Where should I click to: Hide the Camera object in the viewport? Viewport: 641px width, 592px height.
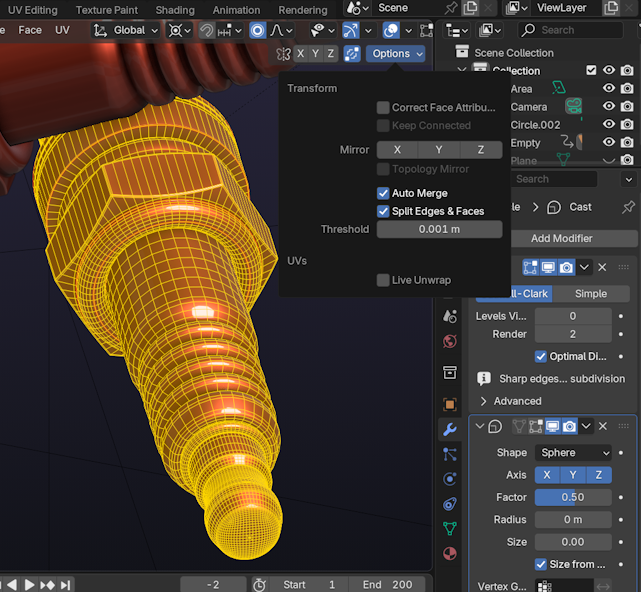click(608, 107)
